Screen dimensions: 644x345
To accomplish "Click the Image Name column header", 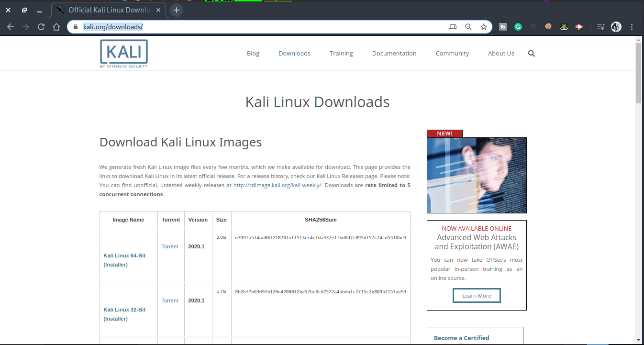I will pyautogui.click(x=128, y=220).
